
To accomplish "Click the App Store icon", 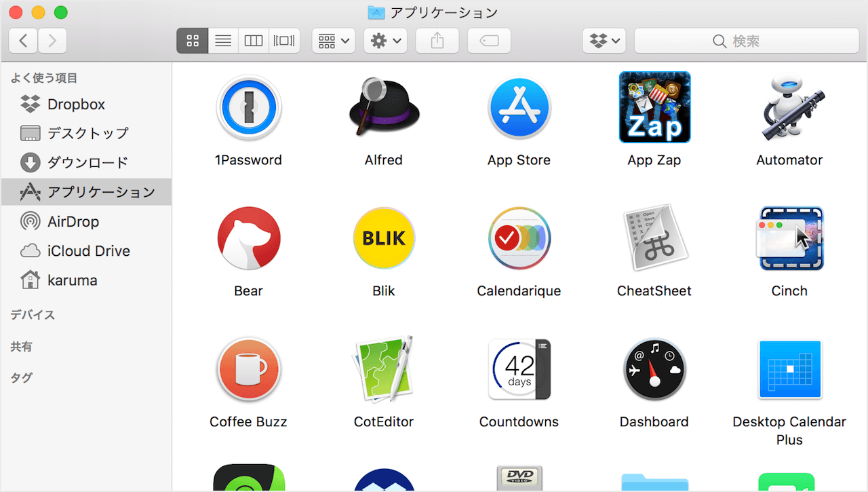I will (x=519, y=107).
